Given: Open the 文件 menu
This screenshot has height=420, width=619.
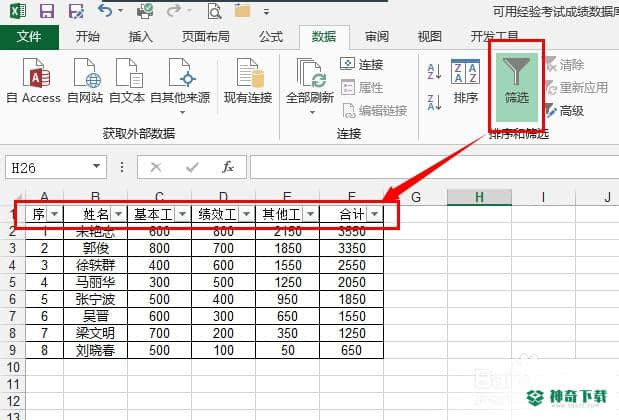Looking at the screenshot, I should point(29,37).
